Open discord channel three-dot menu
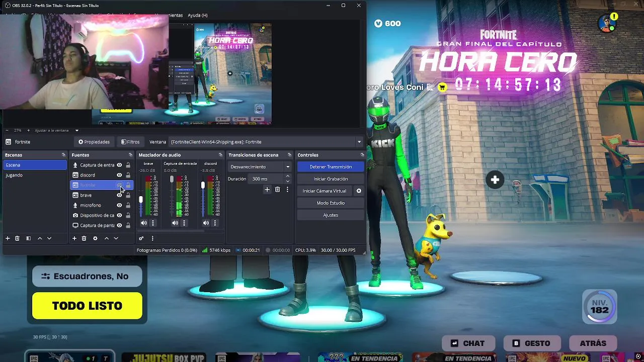 (x=215, y=223)
